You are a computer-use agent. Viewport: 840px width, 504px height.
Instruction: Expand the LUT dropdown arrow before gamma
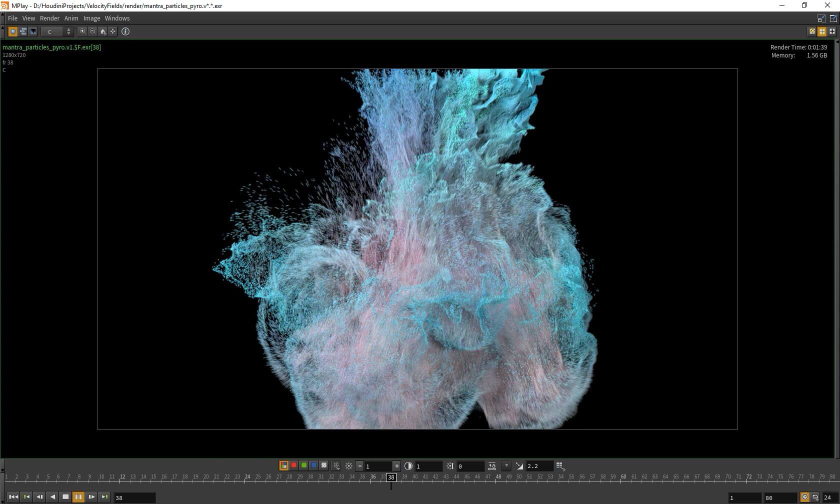[x=506, y=465]
